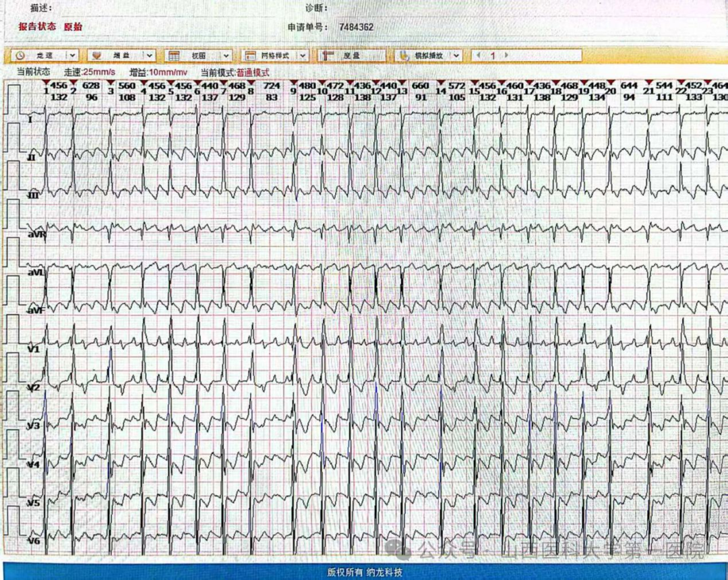Expand the paper speed (走速) dropdown

click(x=72, y=56)
